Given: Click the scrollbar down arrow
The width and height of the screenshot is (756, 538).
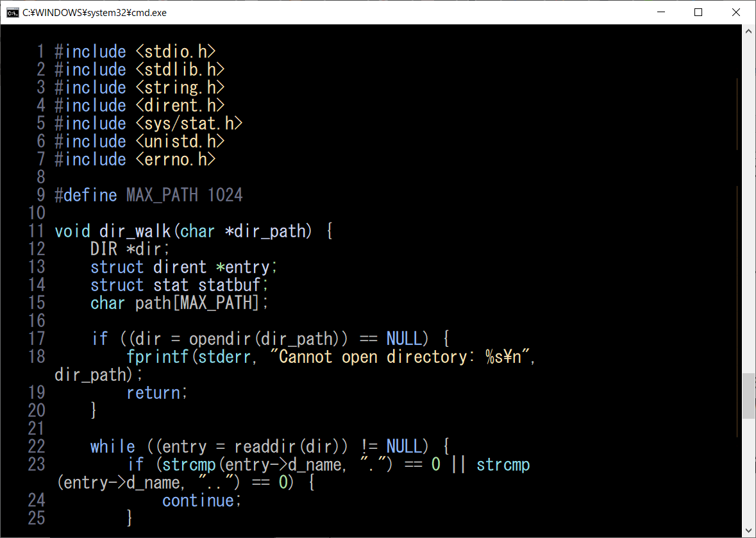Looking at the screenshot, I should tap(748, 530).
